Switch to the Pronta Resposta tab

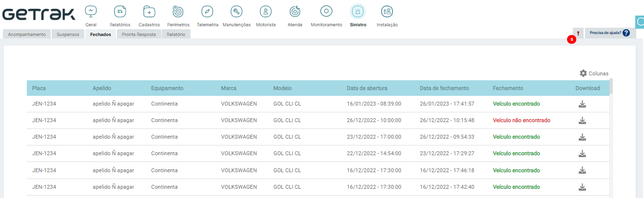(x=139, y=35)
